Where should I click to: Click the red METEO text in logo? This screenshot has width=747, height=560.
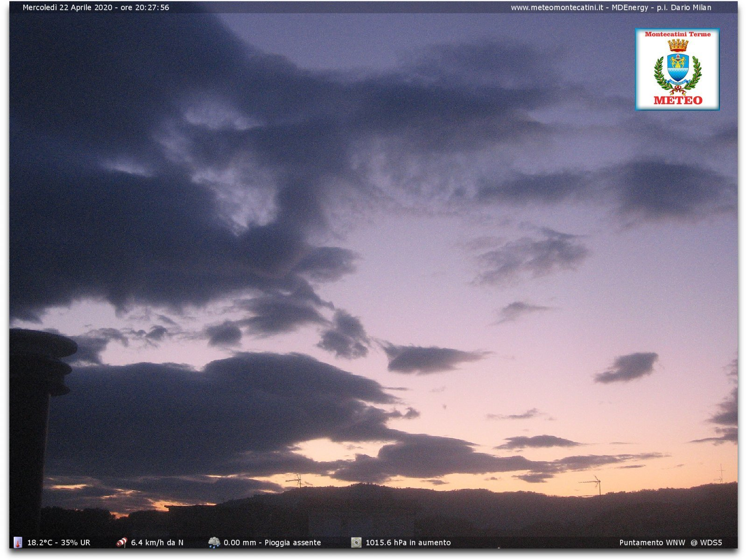(x=677, y=100)
